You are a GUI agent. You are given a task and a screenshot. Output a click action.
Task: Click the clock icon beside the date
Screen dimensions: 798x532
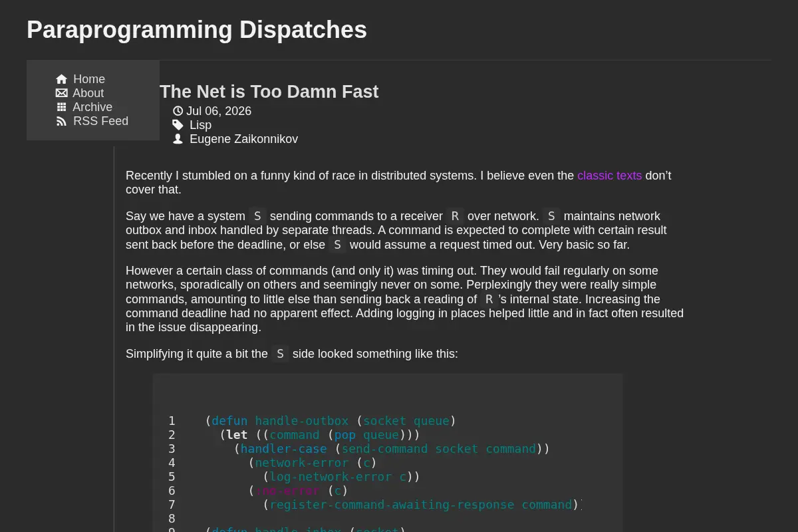coord(178,111)
